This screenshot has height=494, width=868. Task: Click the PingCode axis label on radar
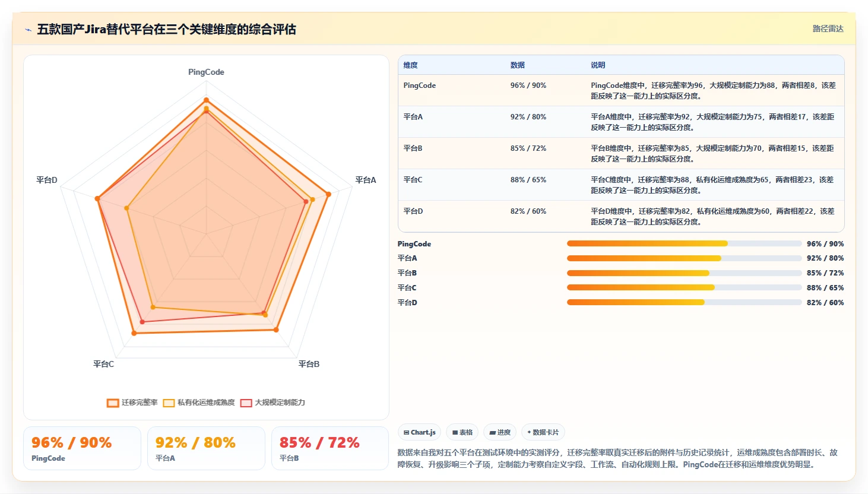click(206, 72)
